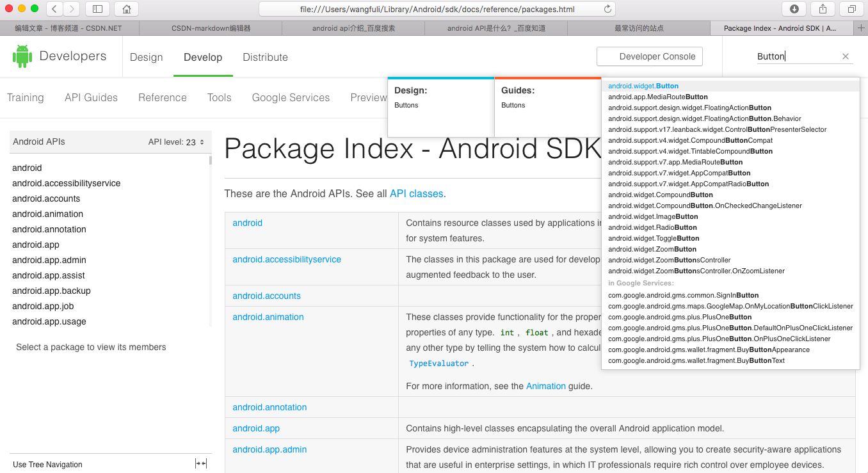Click the Safari address bar

(437, 9)
